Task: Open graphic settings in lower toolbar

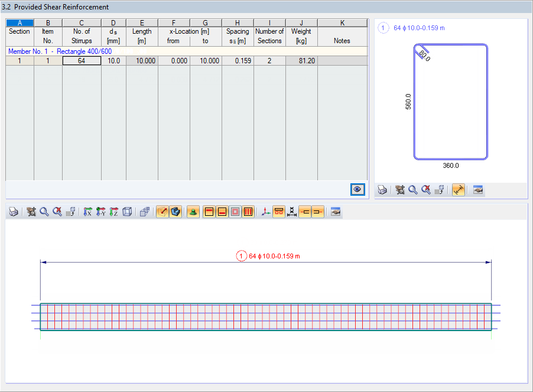Action: [x=336, y=212]
